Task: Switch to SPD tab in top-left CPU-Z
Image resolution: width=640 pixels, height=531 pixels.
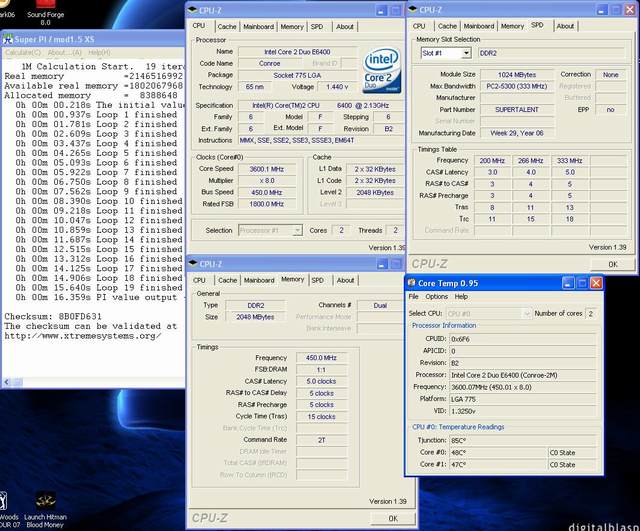Action: click(x=317, y=27)
